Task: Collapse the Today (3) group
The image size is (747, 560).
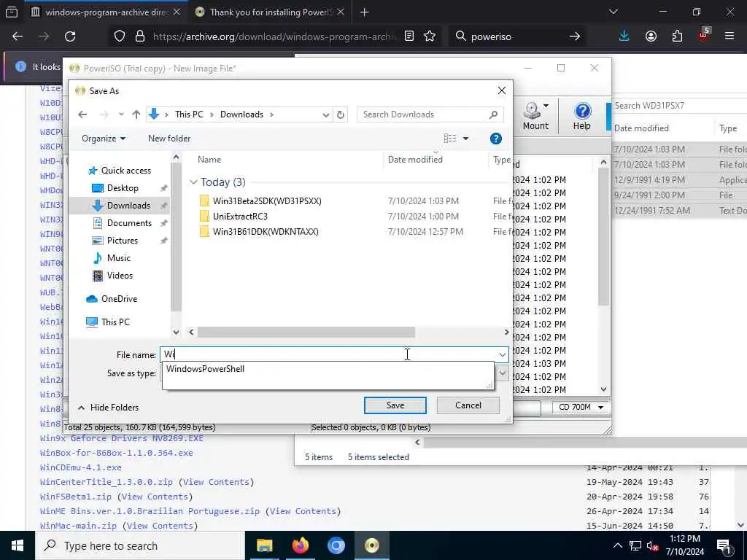Action: (193, 182)
